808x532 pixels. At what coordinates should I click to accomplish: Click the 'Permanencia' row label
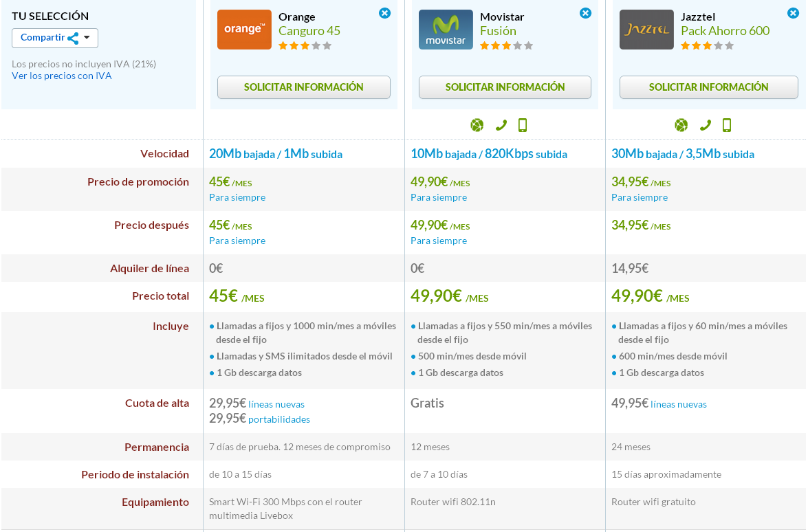[x=157, y=447]
